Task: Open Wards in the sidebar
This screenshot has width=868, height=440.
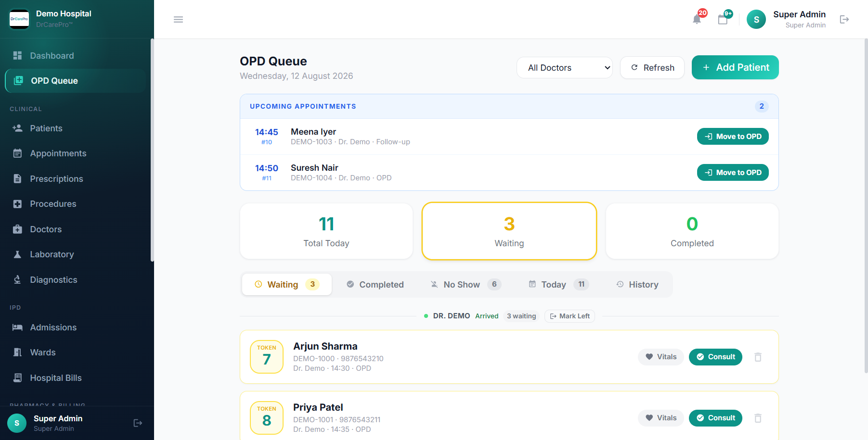Action: [75, 352]
